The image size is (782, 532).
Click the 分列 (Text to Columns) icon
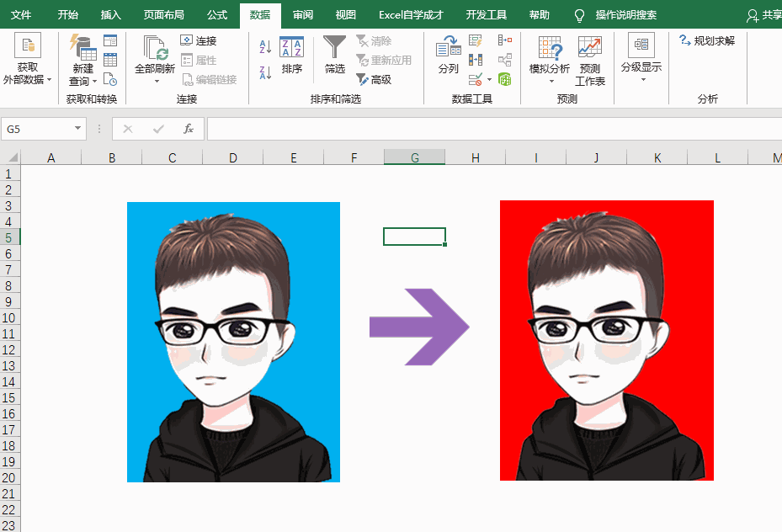pos(448,56)
